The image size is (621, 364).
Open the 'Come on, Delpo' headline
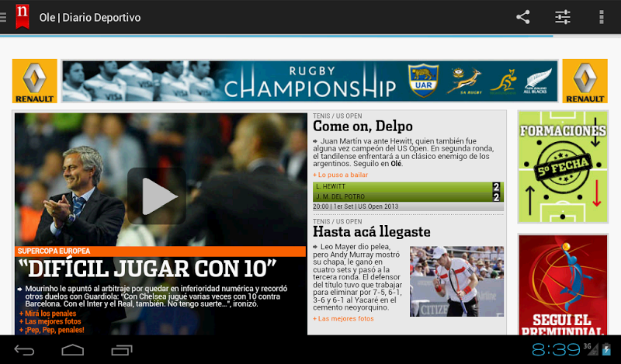click(x=363, y=127)
